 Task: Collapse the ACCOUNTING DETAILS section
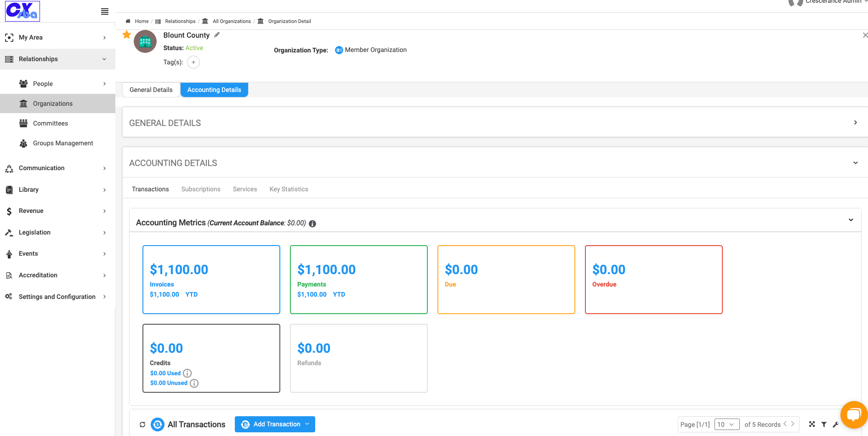pyautogui.click(x=856, y=163)
